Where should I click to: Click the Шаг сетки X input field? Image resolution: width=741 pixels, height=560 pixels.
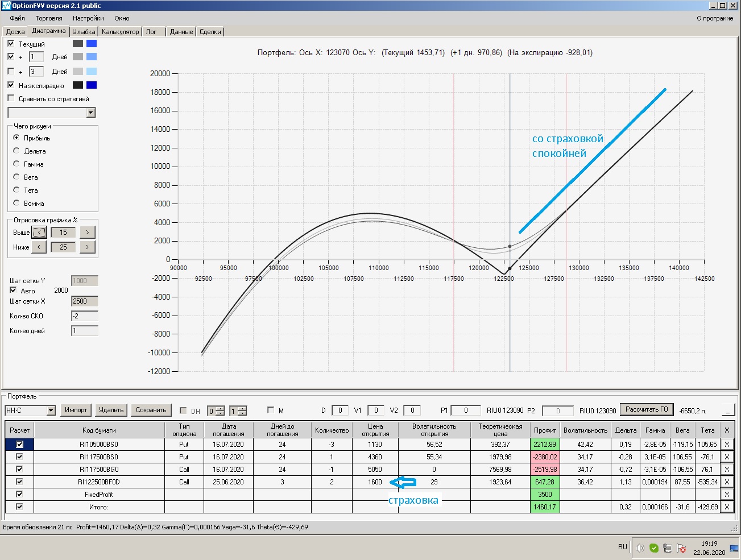(x=85, y=301)
